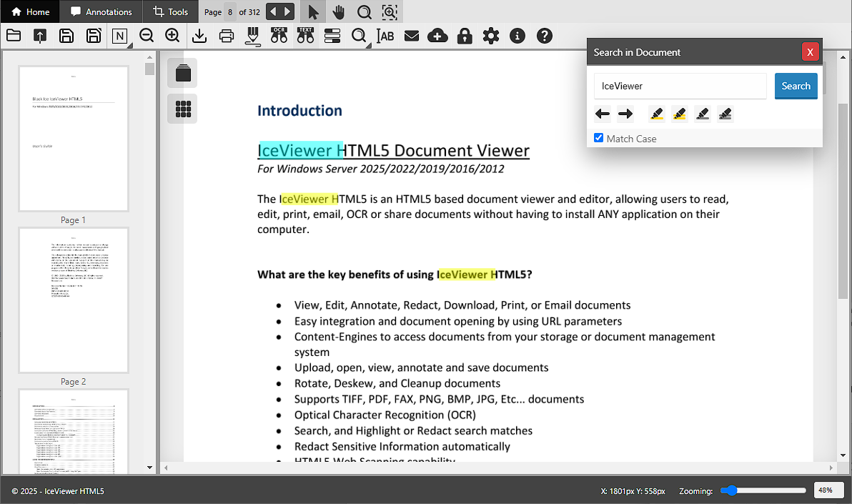The image size is (852, 504).
Task: Click the thumbnail panel scroll down arrow
Action: pyautogui.click(x=149, y=468)
